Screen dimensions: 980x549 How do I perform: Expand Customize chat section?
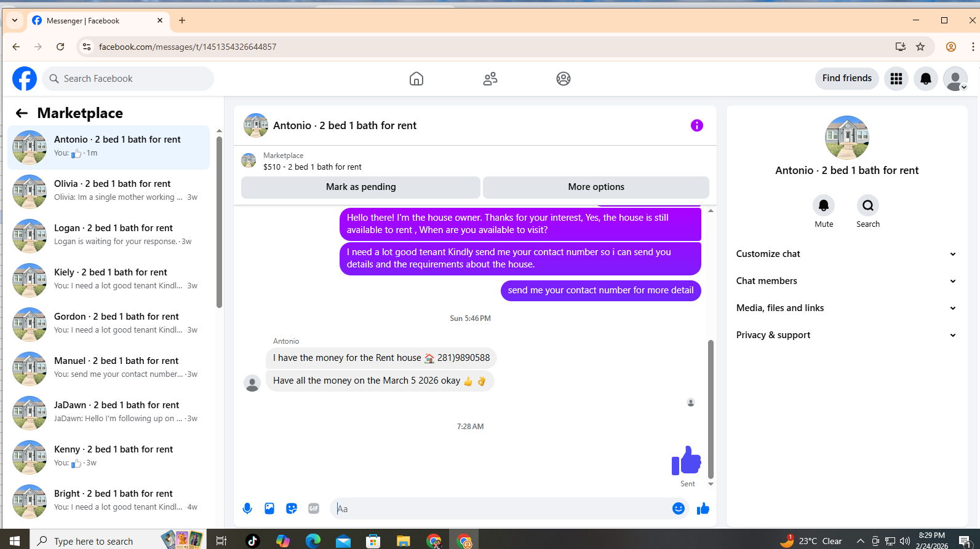tap(847, 254)
